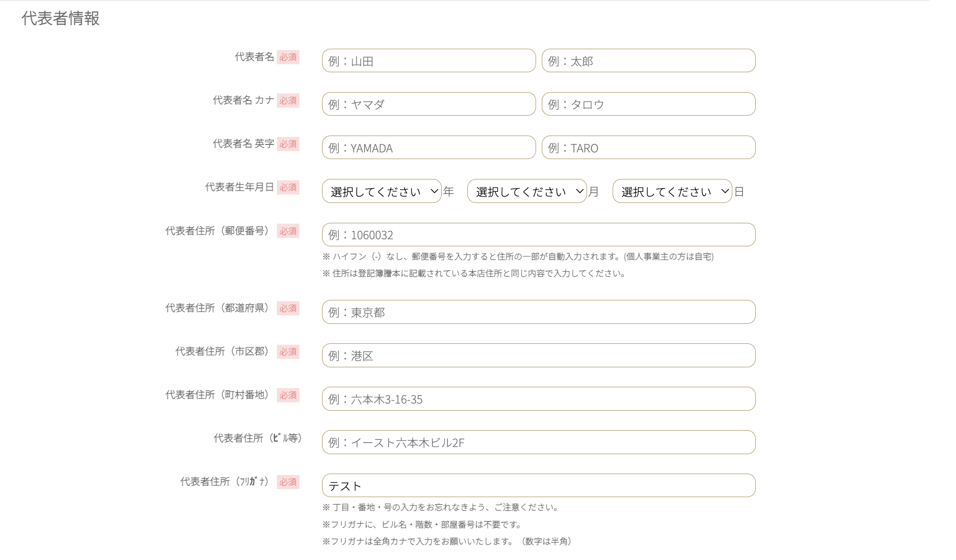Open the birth month dropdown
Screen dimensions: 956x560
coord(527,191)
